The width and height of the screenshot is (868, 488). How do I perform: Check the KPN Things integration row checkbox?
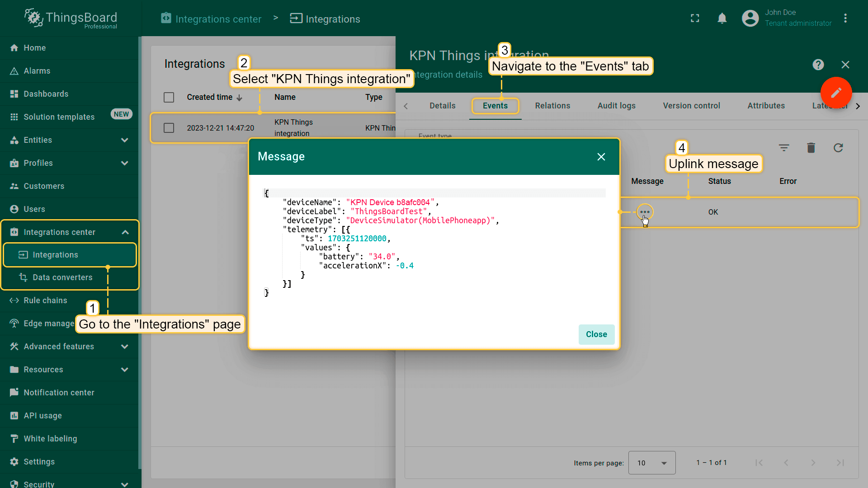[x=169, y=128]
